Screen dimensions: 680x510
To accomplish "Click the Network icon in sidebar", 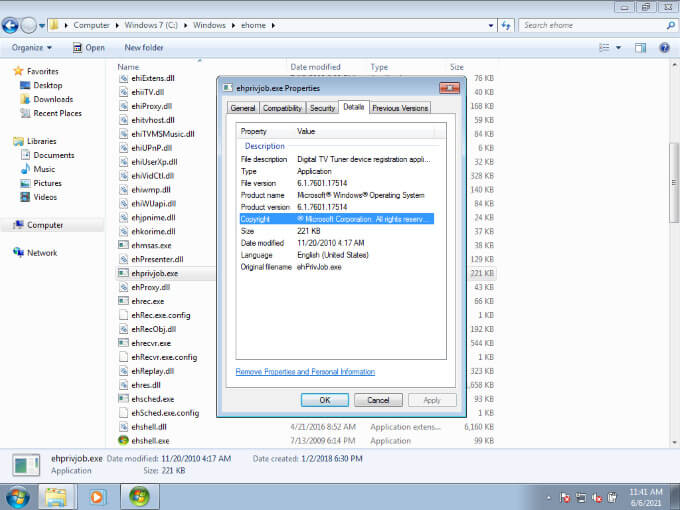I will [x=18, y=252].
